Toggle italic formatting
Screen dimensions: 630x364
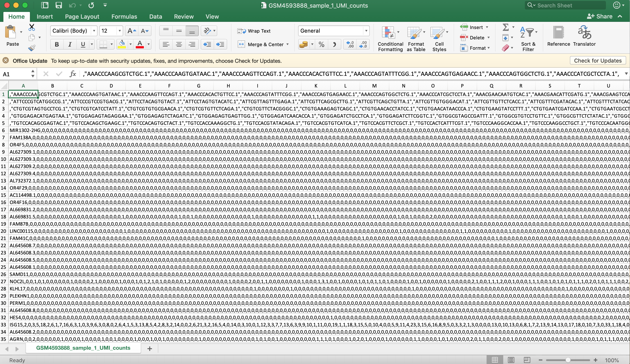coord(70,44)
